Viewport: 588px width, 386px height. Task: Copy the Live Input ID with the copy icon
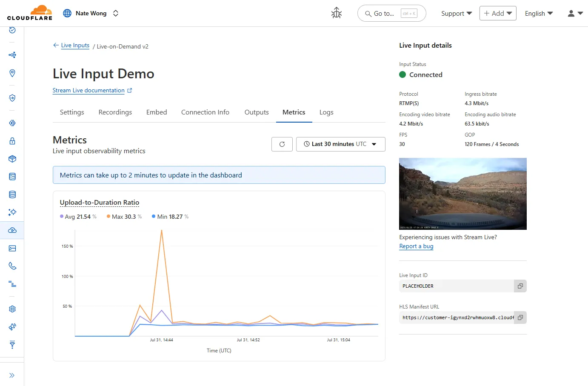coord(520,286)
